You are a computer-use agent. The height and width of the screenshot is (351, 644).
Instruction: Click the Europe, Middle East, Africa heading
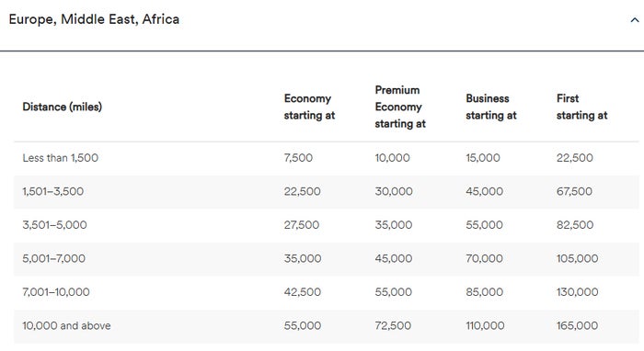tap(94, 19)
